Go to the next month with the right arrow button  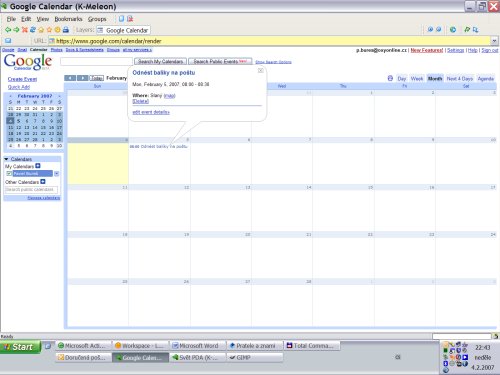point(82,78)
